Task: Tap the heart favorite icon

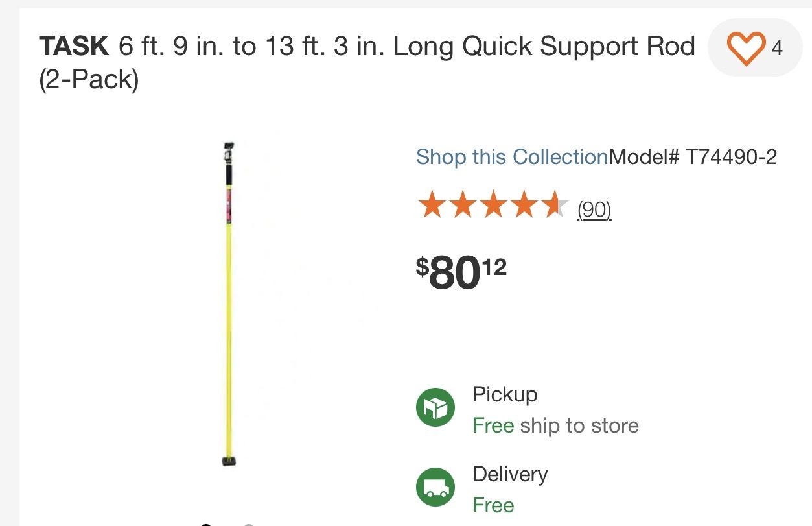Action: coord(745,49)
